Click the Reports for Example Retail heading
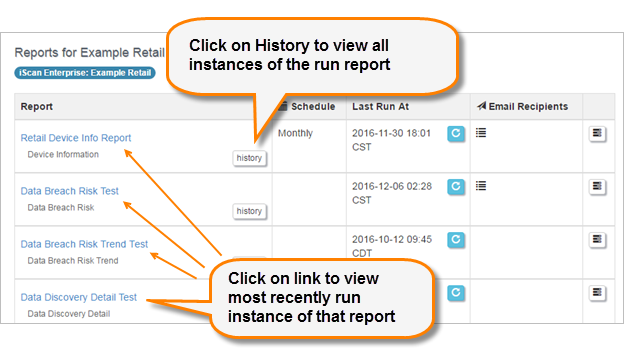 click(90, 53)
